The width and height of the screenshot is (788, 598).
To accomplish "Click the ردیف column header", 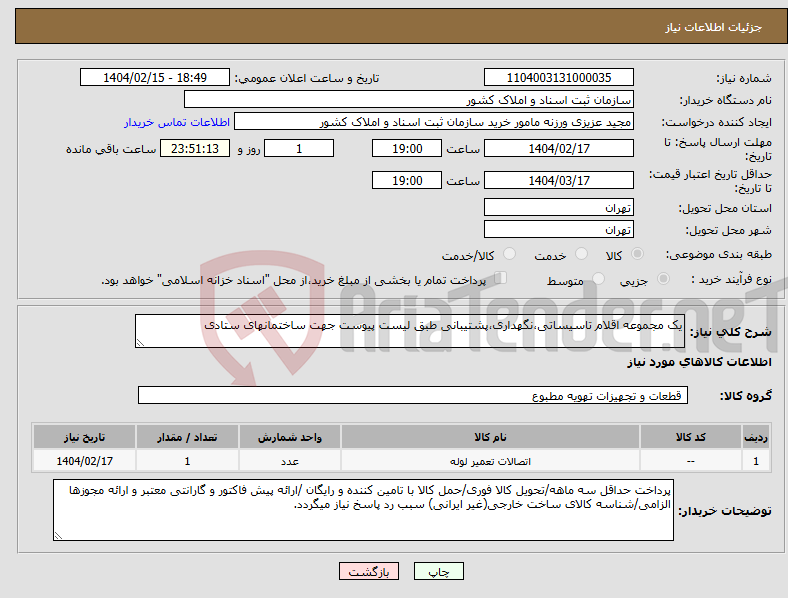I will click(756, 437).
